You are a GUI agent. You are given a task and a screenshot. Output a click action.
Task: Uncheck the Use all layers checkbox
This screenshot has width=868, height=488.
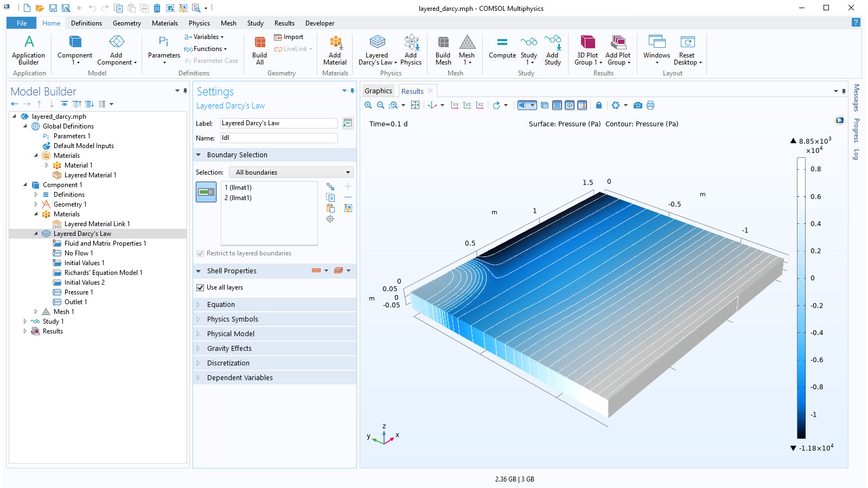pos(200,287)
